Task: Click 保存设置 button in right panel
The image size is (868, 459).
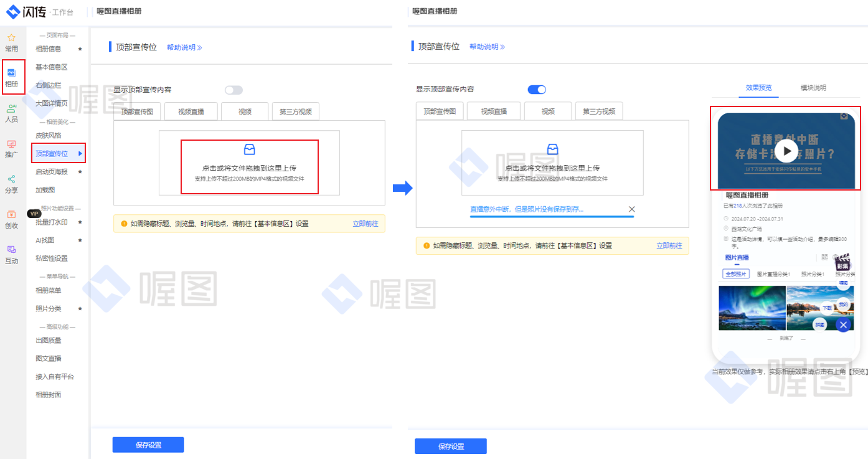Action: pyautogui.click(x=451, y=447)
